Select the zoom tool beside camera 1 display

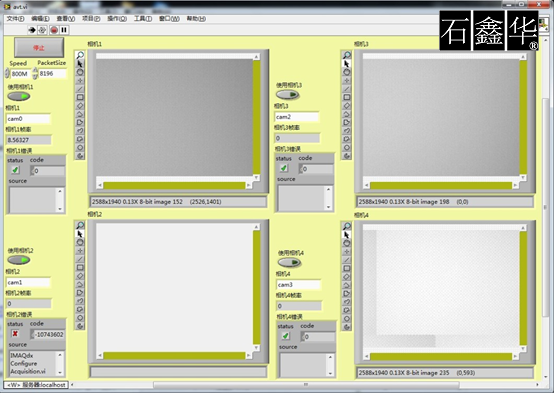click(x=80, y=55)
